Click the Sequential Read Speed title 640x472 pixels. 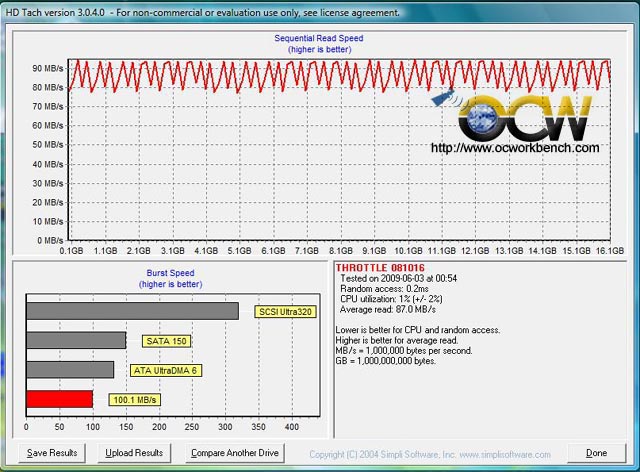tap(319, 38)
